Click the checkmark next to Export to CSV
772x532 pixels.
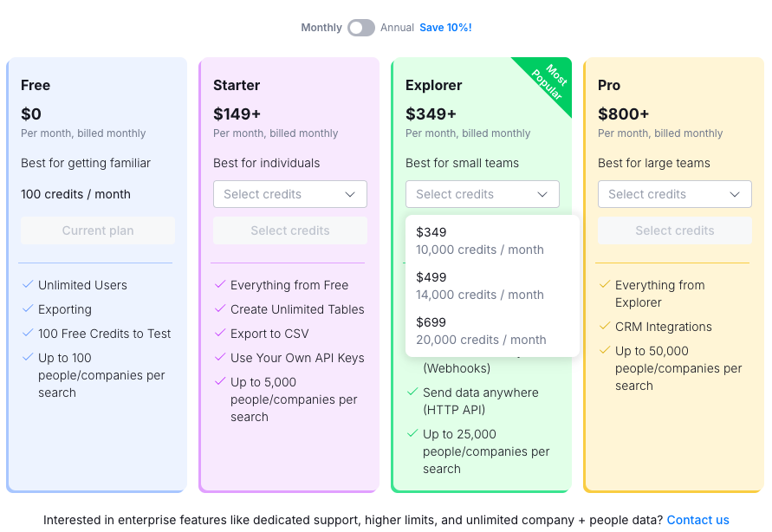[220, 334]
